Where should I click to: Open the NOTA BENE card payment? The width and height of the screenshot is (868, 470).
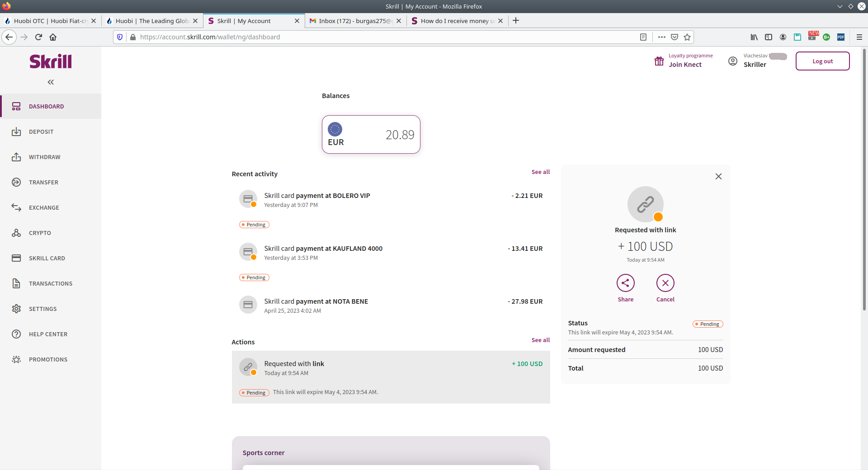(x=391, y=305)
